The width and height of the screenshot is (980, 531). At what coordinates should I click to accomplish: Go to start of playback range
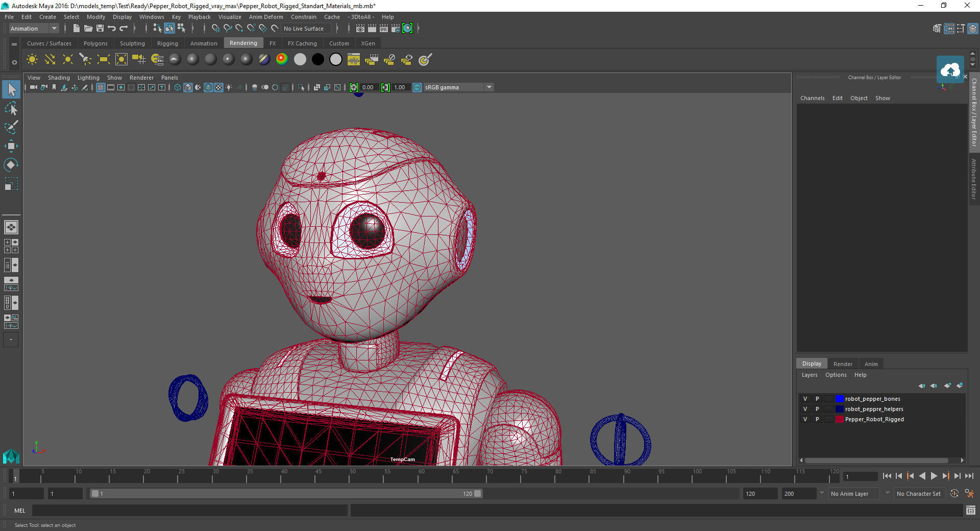[887, 476]
